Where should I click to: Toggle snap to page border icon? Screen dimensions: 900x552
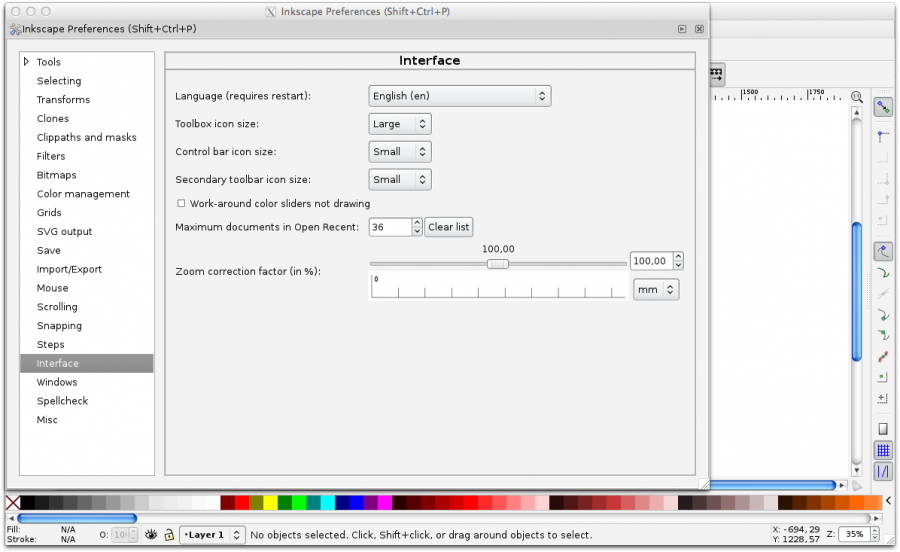click(883, 429)
